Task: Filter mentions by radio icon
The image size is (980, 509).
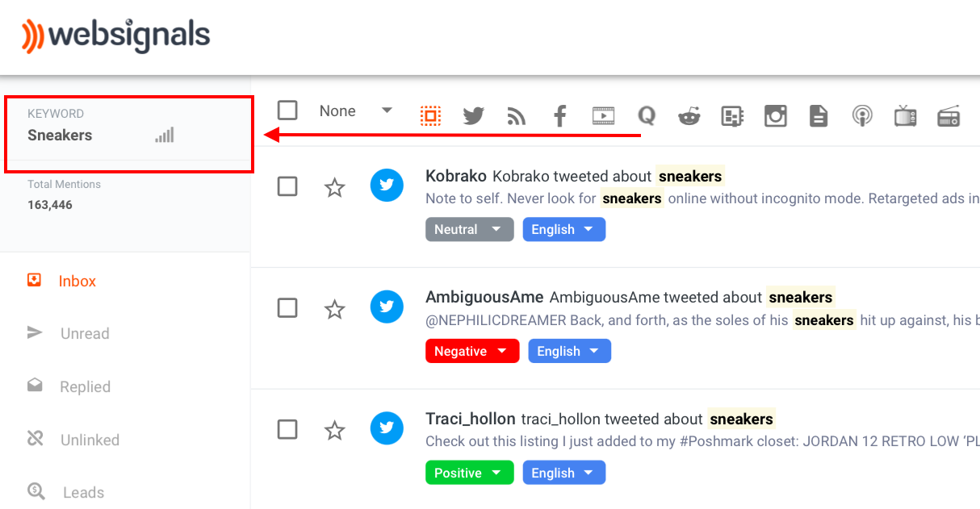Action: (x=949, y=116)
